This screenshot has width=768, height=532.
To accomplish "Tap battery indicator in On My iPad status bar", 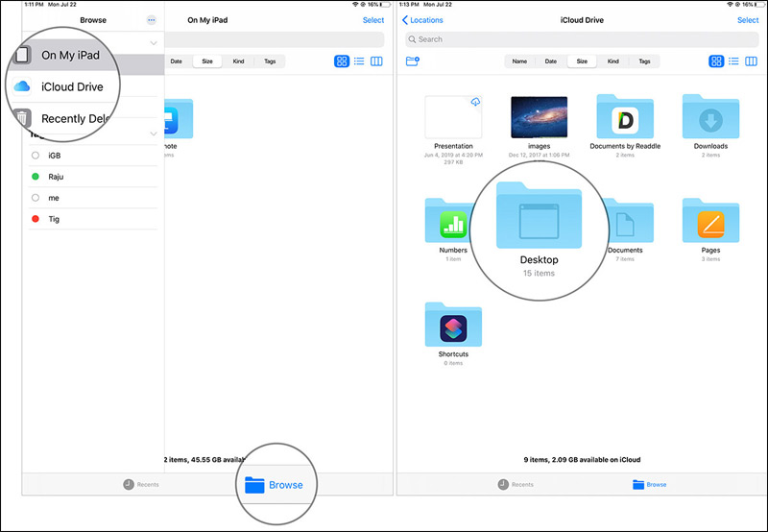I will (x=385, y=5).
